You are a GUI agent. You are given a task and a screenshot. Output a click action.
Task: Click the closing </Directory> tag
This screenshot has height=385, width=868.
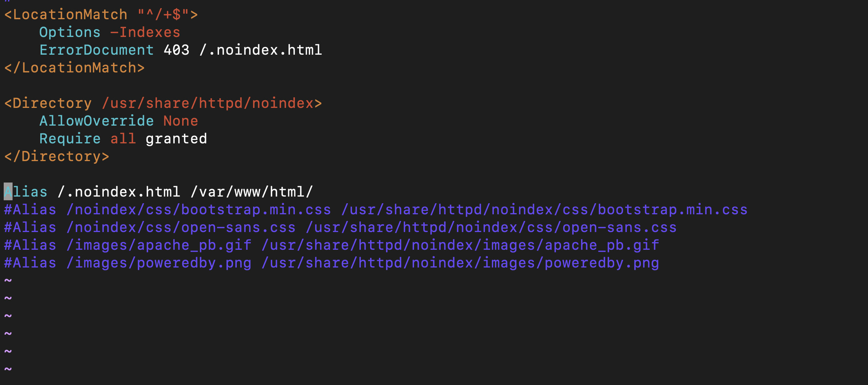57,157
